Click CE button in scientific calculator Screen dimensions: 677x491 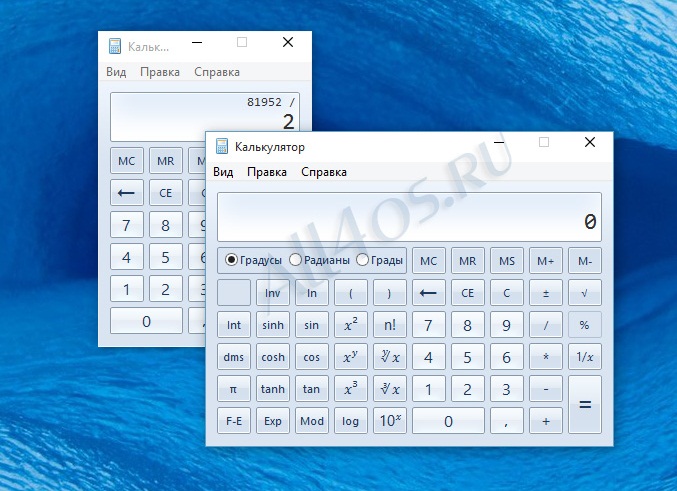(468, 293)
